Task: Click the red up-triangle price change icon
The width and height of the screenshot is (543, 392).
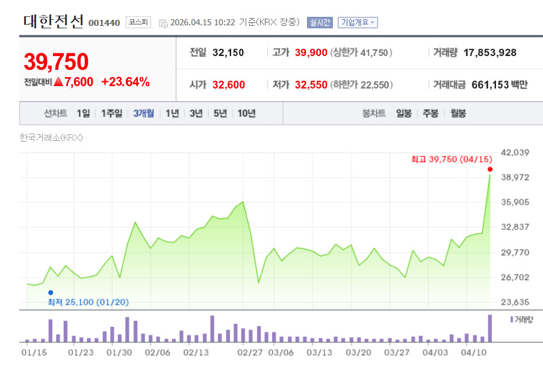Action: [58, 82]
